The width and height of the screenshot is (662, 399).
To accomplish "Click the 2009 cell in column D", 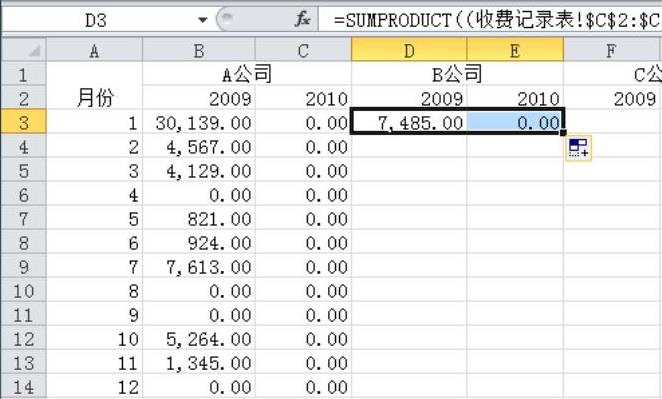I will (409, 98).
